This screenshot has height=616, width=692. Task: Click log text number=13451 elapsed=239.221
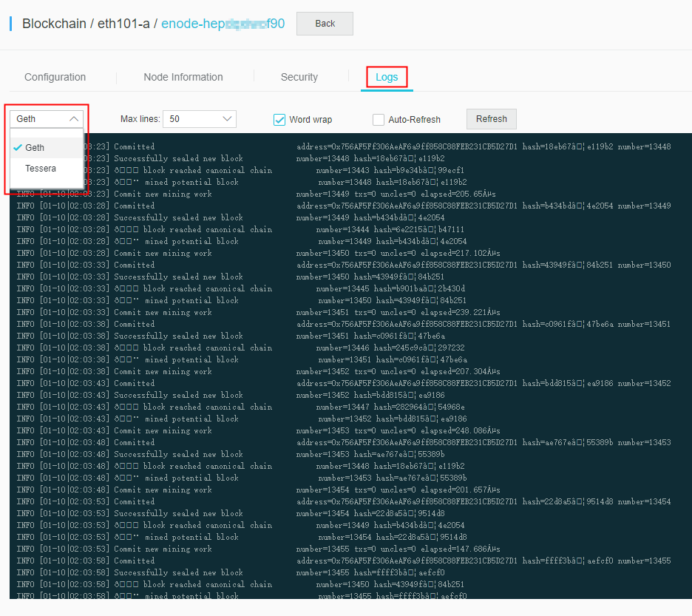tap(398, 312)
